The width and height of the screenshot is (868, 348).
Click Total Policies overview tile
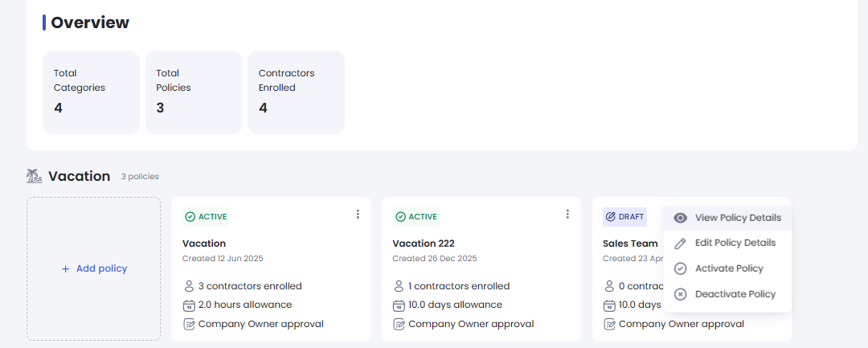[x=194, y=92]
